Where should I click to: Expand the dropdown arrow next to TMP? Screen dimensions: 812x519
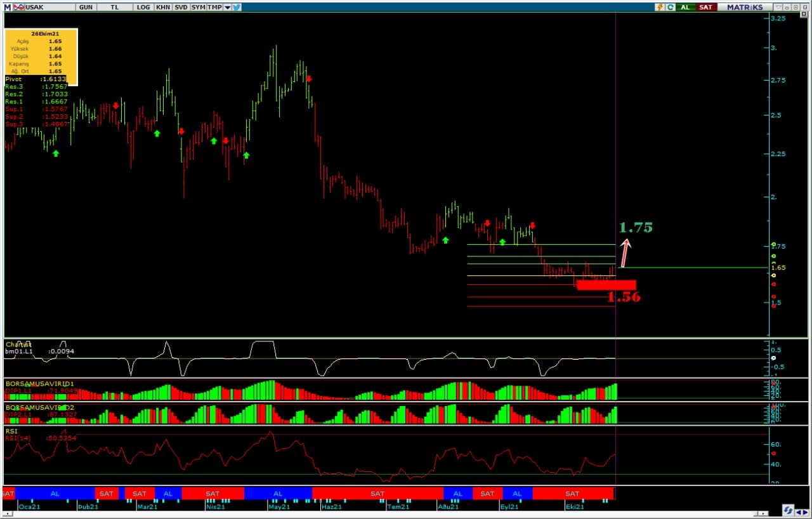(227, 8)
